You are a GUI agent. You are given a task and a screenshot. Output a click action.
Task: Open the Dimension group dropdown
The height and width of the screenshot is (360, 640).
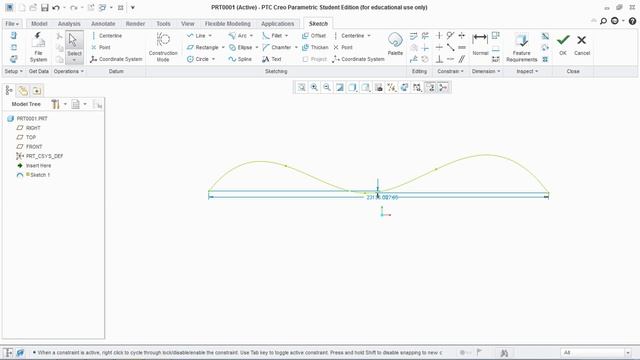(486, 71)
